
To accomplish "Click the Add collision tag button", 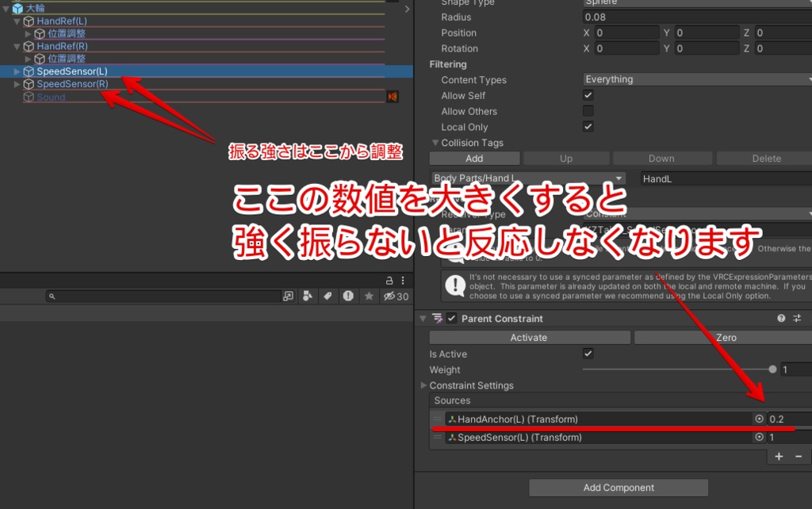I will (474, 159).
